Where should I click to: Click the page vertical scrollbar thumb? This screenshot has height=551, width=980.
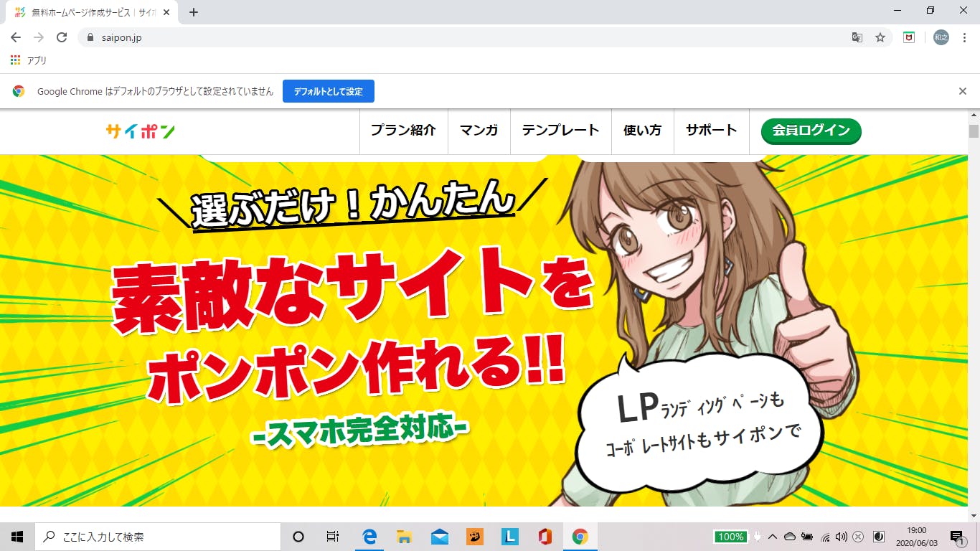(x=974, y=131)
